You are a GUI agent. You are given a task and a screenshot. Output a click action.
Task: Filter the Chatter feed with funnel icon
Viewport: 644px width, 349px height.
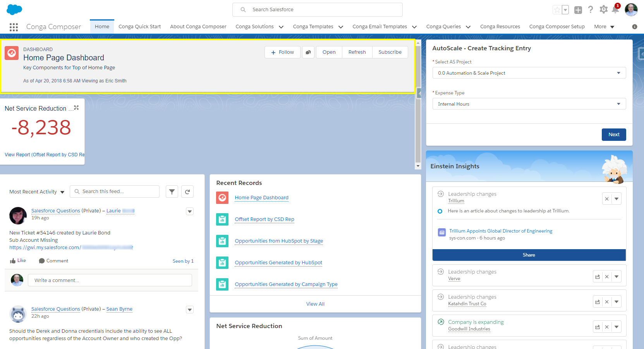(172, 192)
